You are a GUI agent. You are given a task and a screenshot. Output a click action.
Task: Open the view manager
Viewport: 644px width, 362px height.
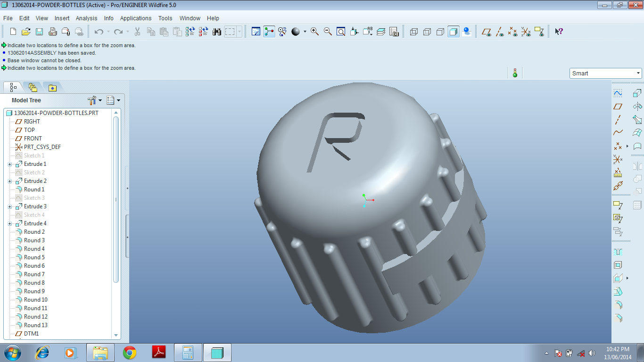[x=394, y=32]
